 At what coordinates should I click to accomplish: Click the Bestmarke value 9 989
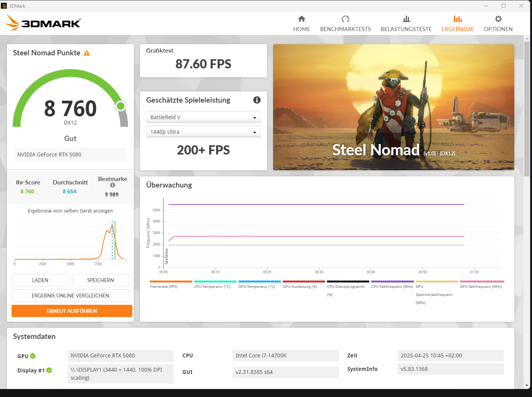pos(112,194)
